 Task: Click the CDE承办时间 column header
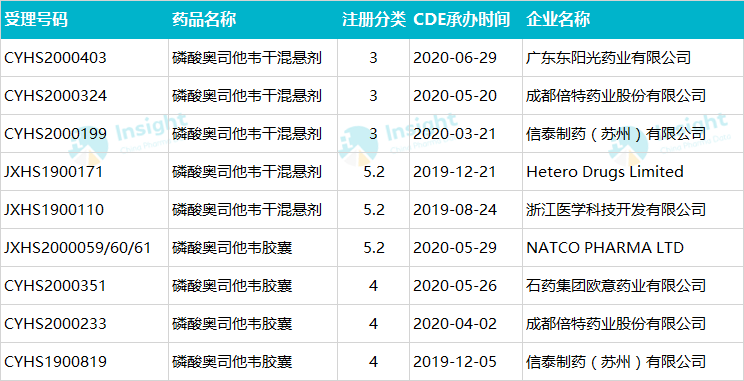(462, 20)
